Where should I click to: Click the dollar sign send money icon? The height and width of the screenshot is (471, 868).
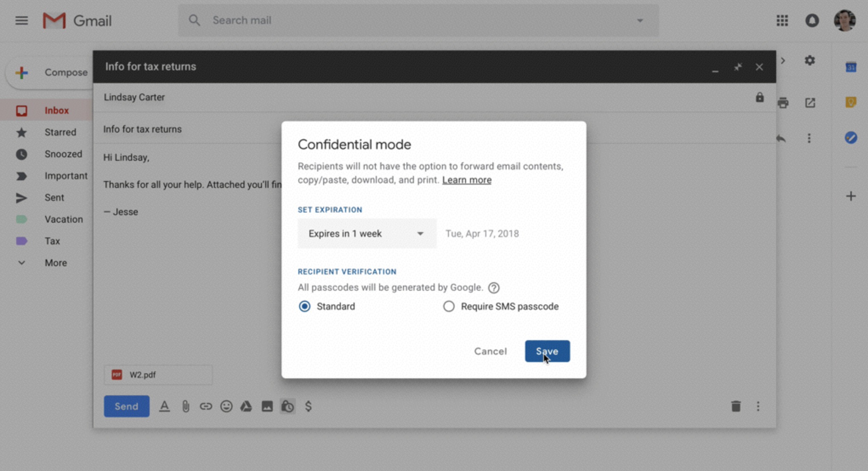coord(308,406)
